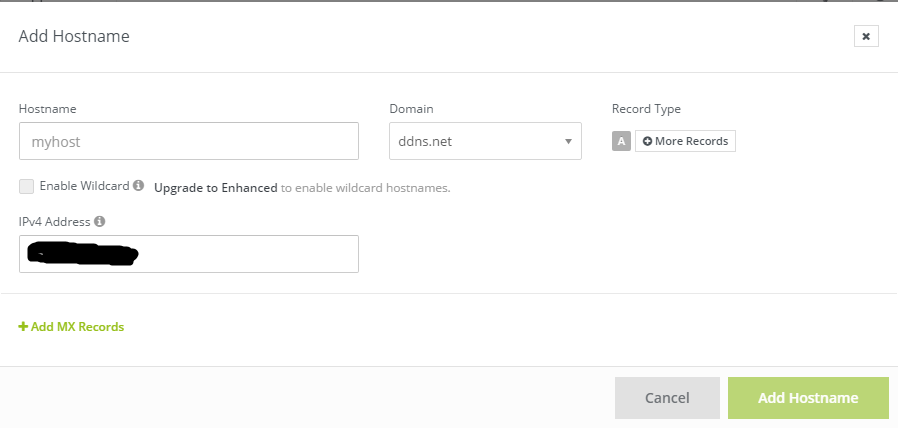Click info icon beside IPv4 Address
This screenshot has height=428, width=898.
100,222
